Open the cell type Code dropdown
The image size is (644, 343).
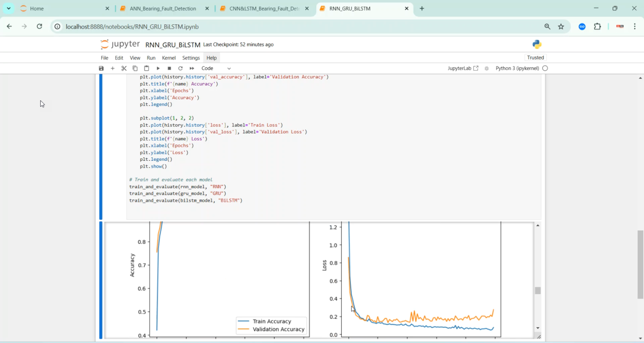tap(216, 68)
